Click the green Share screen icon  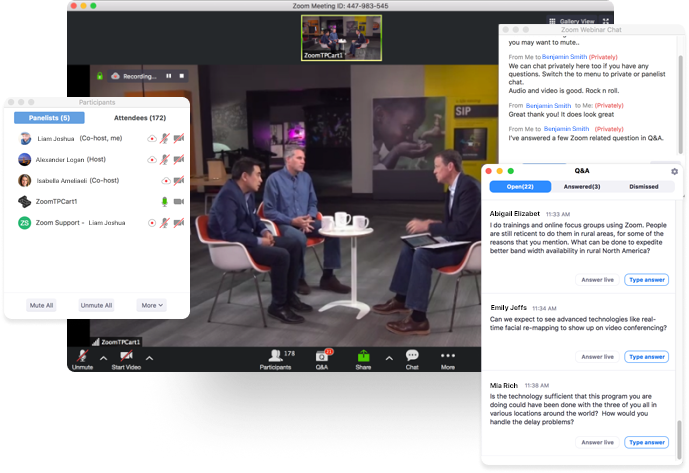pyautogui.click(x=363, y=356)
